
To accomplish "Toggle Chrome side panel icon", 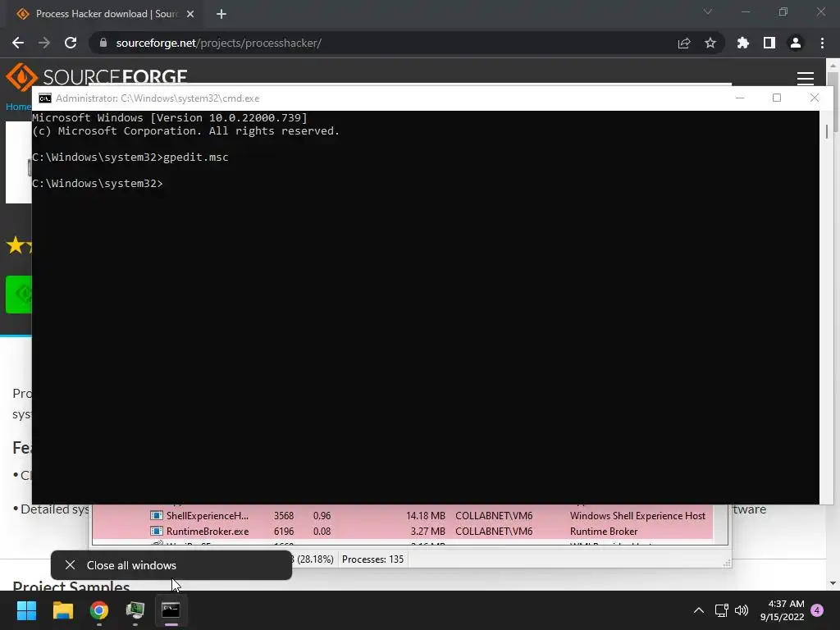I will (x=769, y=43).
